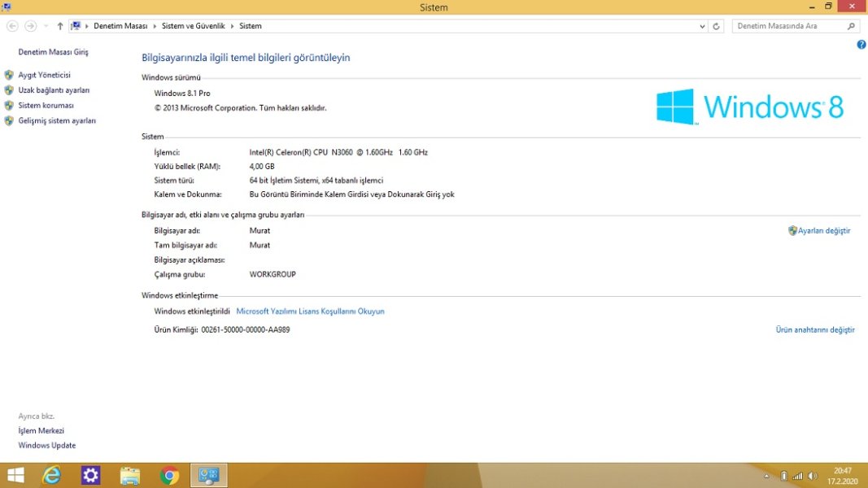
Task: Open File Explorer from the taskbar
Action: pos(130,475)
